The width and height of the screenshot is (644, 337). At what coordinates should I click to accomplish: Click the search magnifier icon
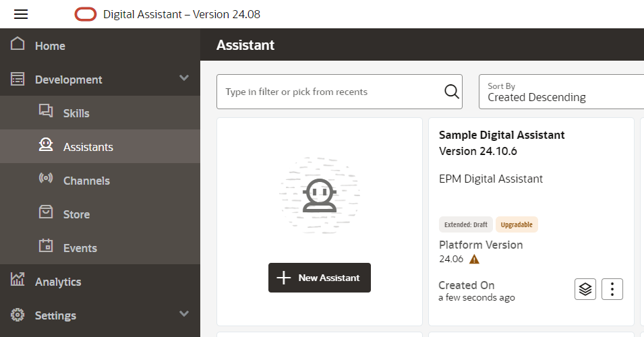point(451,92)
